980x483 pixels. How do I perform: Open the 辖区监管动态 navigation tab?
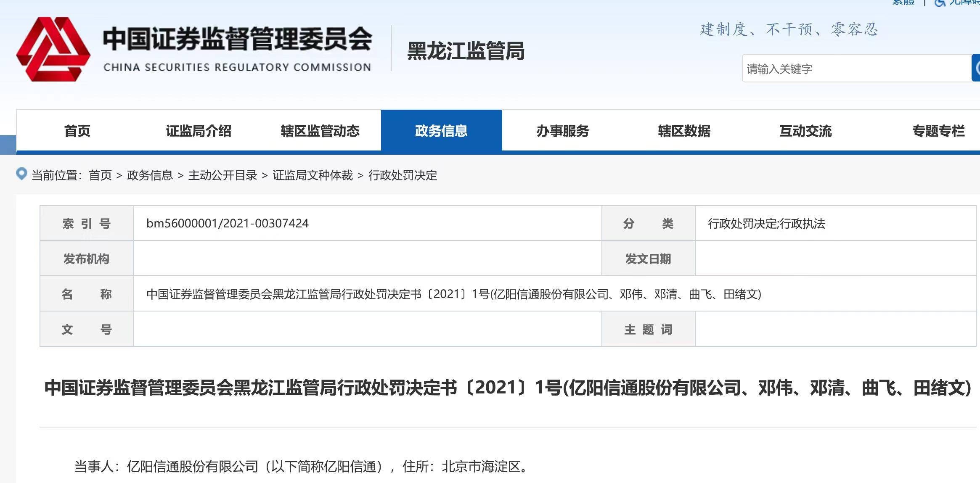coord(320,131)
